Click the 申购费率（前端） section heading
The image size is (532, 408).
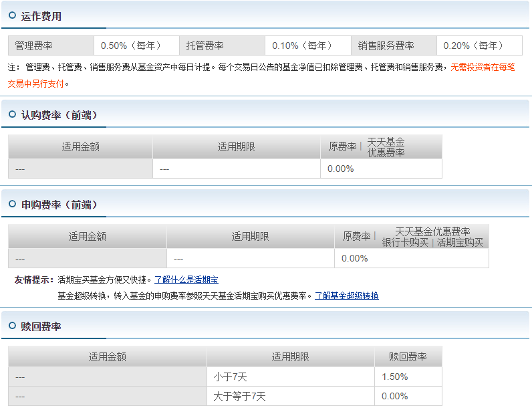tap(59, 205)
